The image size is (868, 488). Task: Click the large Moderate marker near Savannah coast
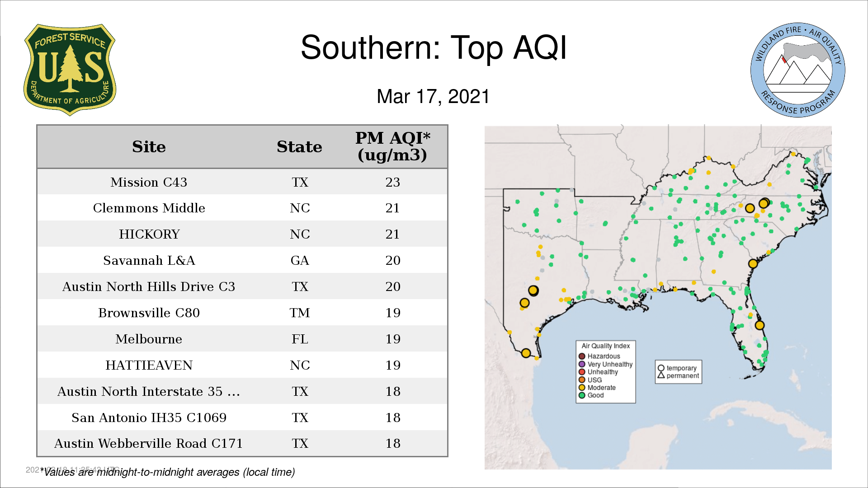pos(753,263)
